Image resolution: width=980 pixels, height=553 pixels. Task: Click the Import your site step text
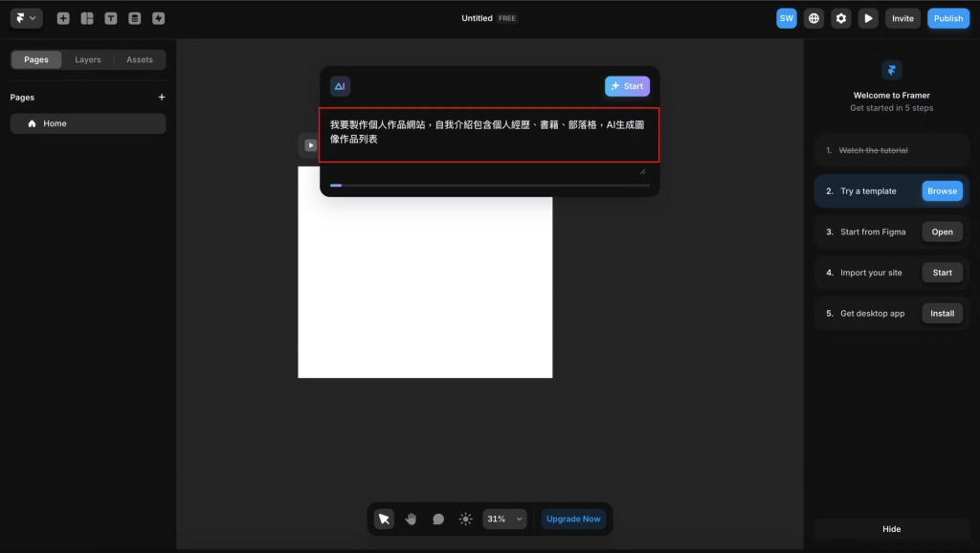tap(871, 273)
